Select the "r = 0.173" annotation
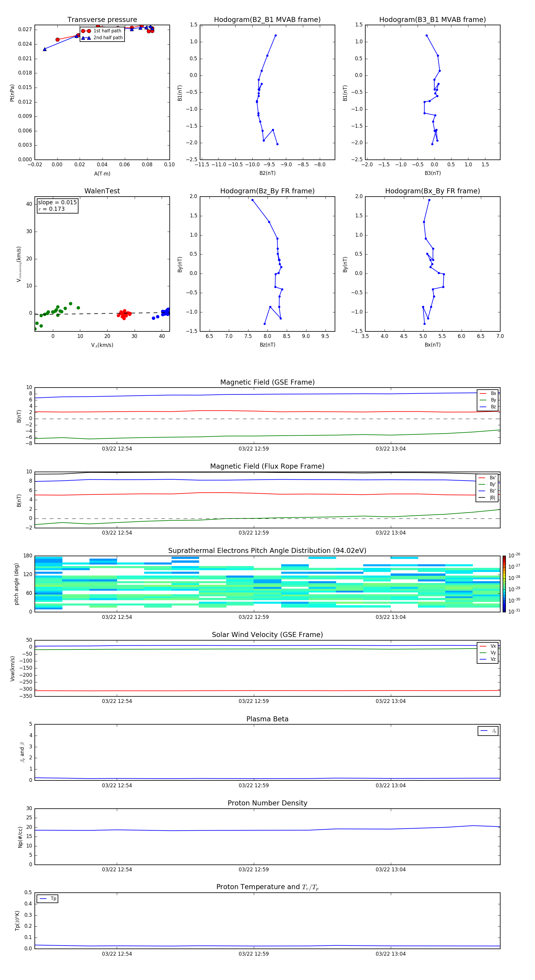 tap(51, 209)
